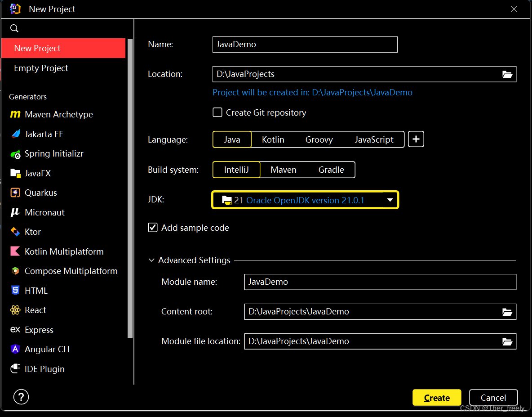
Task: Browse for Location with folder icon
Action: point(507,74)
